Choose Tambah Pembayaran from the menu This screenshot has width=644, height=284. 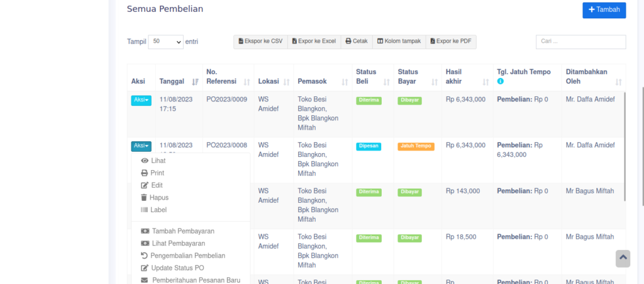(x=183, y=231)
